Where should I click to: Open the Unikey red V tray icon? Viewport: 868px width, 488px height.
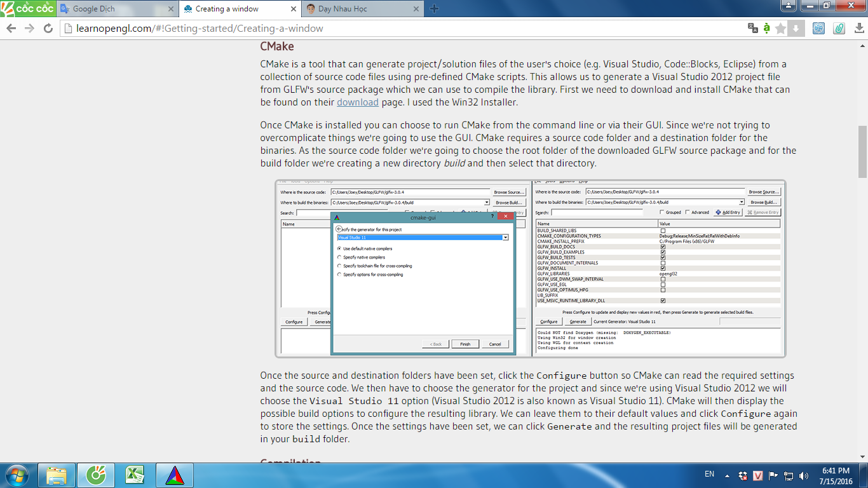(758, 475)
